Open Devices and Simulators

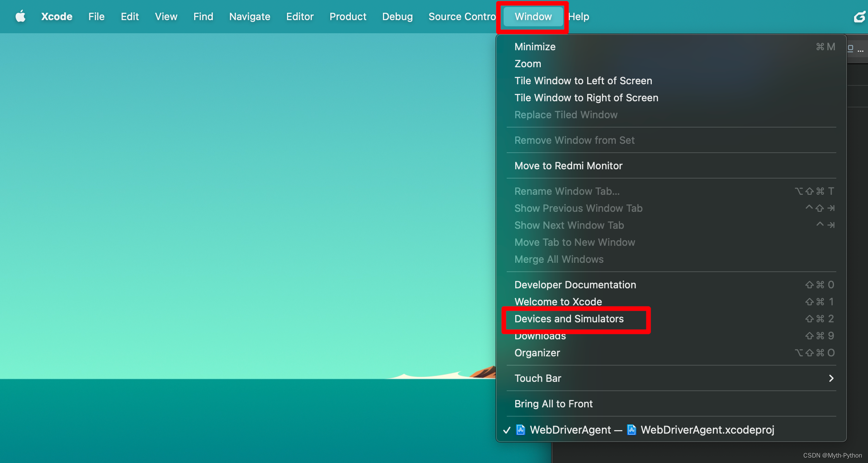(569, 319)
